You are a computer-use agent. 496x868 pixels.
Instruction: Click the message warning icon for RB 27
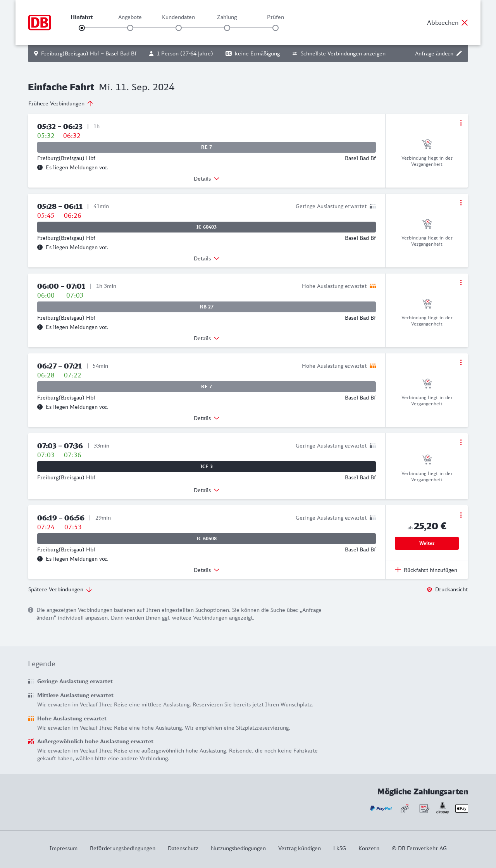[40, 327]
